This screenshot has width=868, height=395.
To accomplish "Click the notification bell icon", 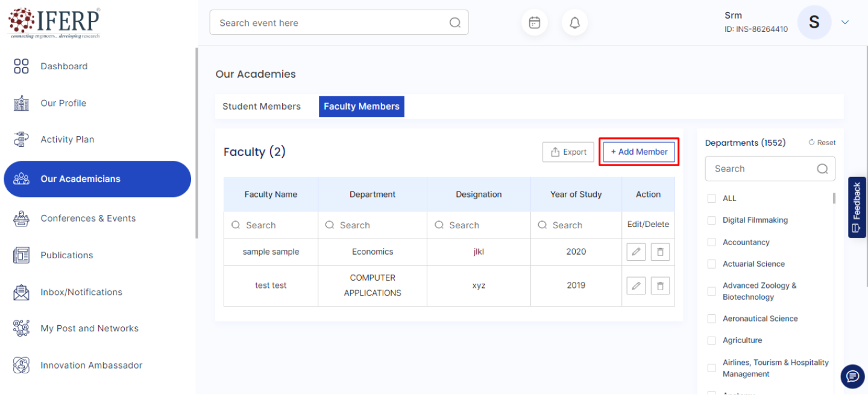I will coord(574,23).
